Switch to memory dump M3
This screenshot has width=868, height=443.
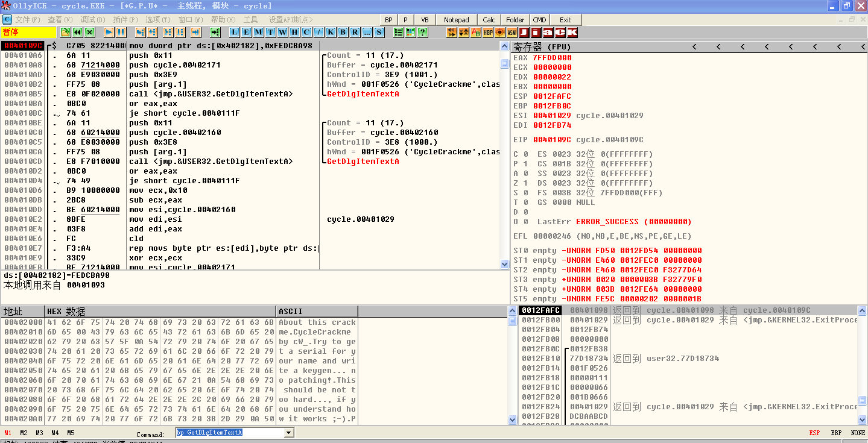39,433
